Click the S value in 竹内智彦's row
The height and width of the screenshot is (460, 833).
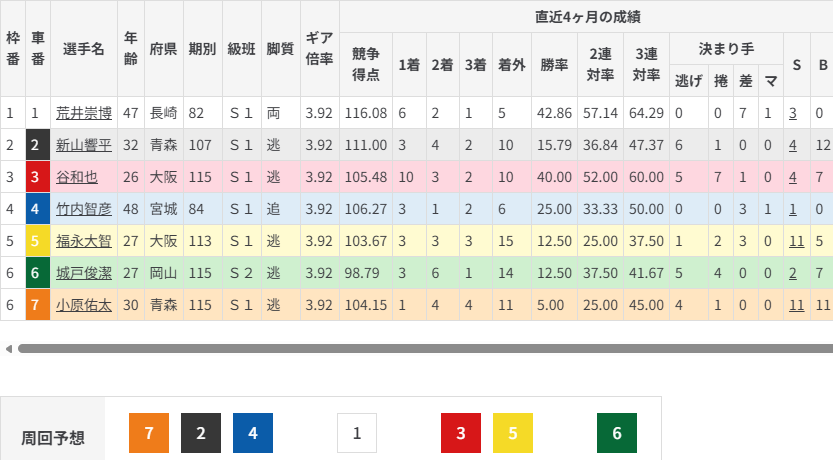(792, 209)
